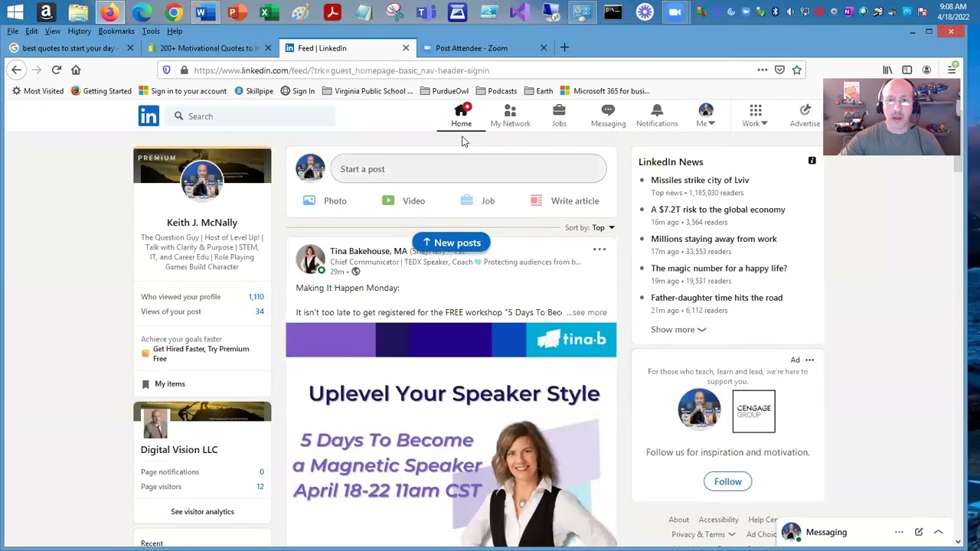Click Firefox back arrow
Image resolution: width=980 pixels, height=551 pixels.
(x=16, y=70)
